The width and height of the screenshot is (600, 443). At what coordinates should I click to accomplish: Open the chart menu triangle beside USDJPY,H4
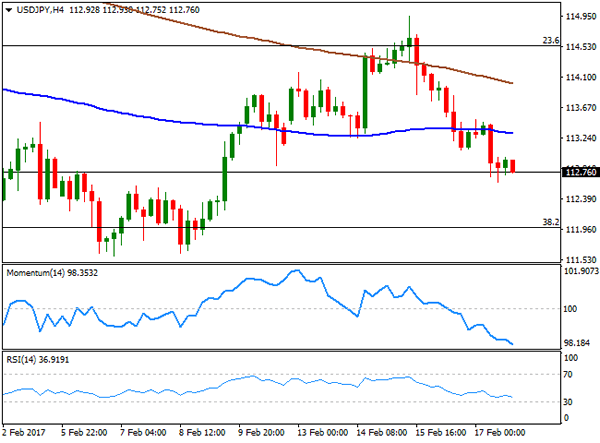[x=9, y=10]
